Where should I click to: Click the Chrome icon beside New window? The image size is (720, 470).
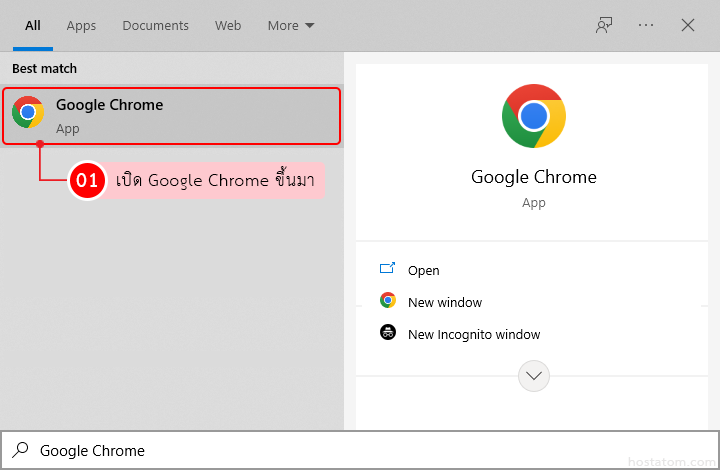point(388,301)
